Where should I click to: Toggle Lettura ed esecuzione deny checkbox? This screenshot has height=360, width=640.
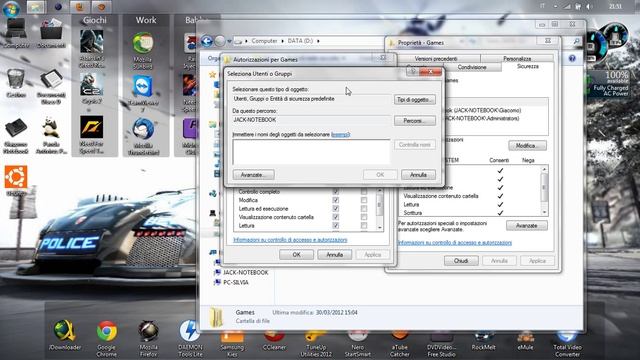click(364, 209)
